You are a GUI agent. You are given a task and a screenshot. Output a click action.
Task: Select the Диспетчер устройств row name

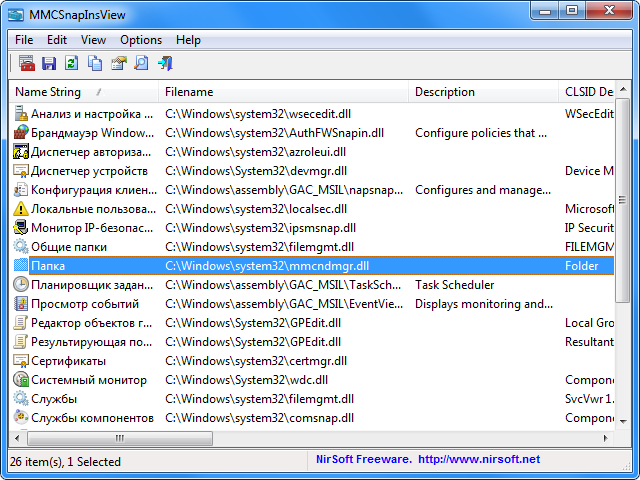coord(89,171)
